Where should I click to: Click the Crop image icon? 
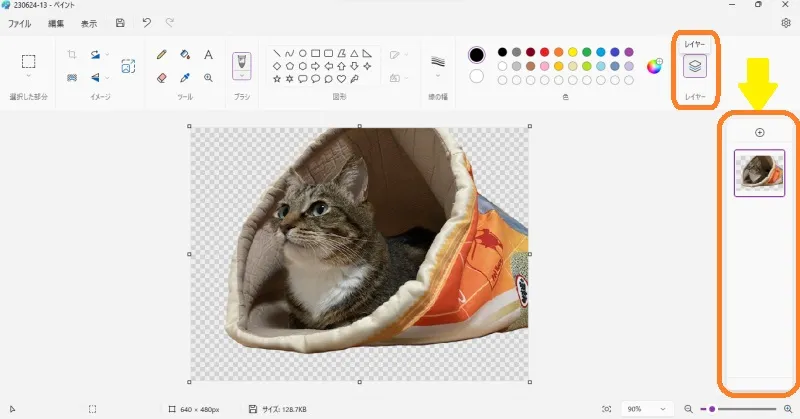[72, 55]
